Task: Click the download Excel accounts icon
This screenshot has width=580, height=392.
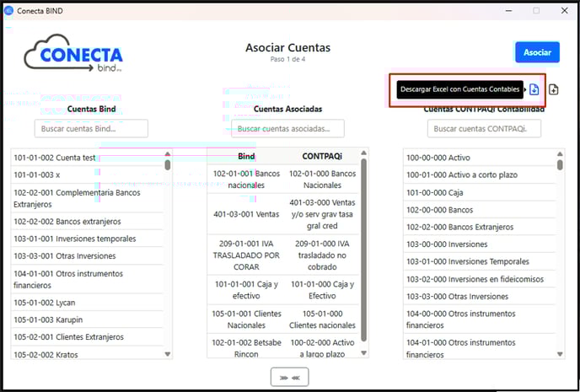Action: tap(534, 89)
